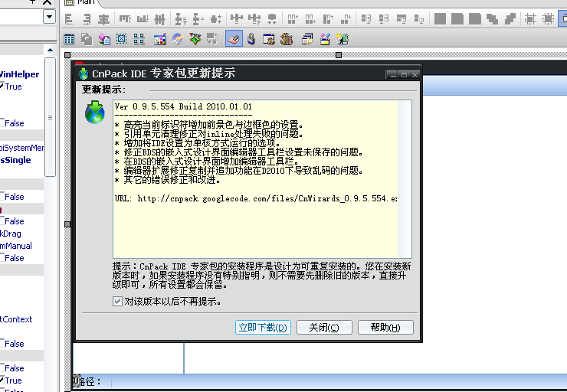Click the golden figurine toolbar icon
The height and width of the screenshot is (392, 567).
point(287,38)
